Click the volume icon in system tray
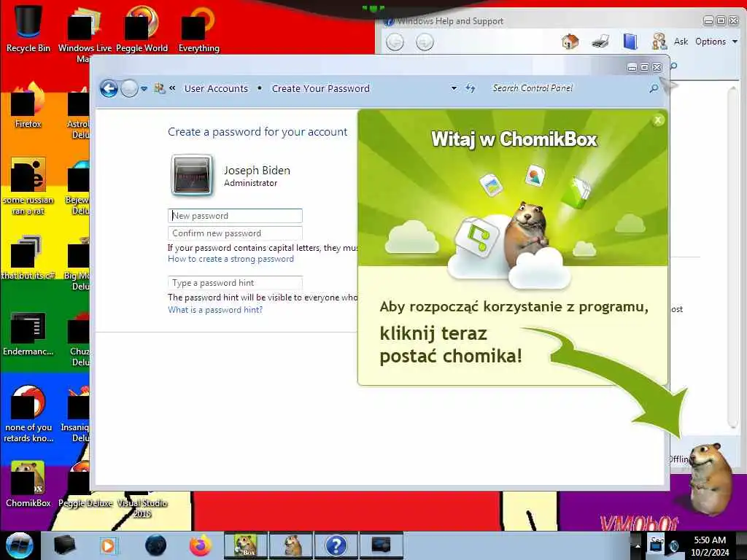747x560 pixels. (674, 546)
